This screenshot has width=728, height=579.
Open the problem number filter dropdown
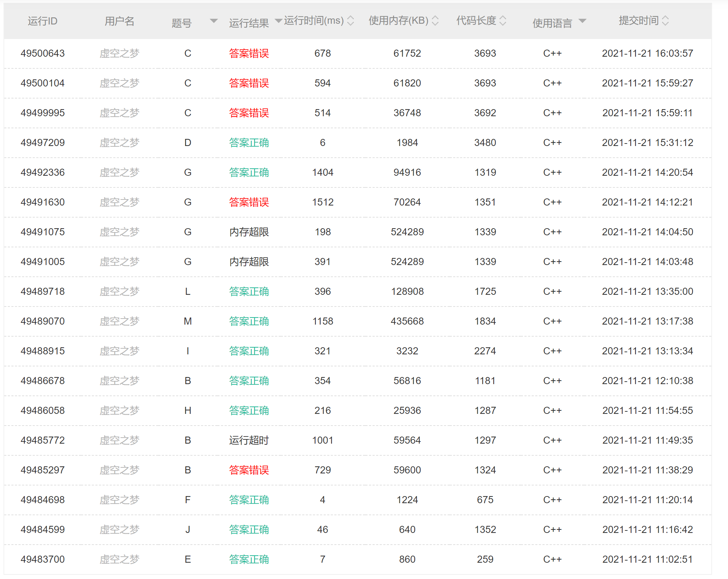[214, 21]
